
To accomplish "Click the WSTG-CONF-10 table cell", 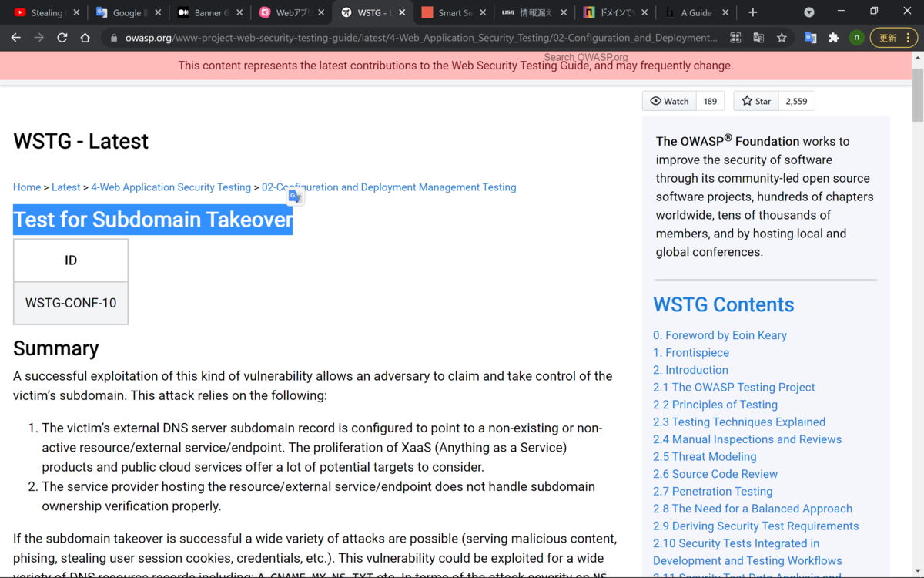I will point(71,303).
